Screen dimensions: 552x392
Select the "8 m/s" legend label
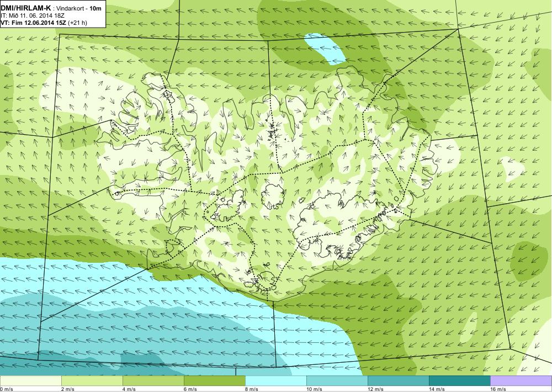(x=252, y=389)
